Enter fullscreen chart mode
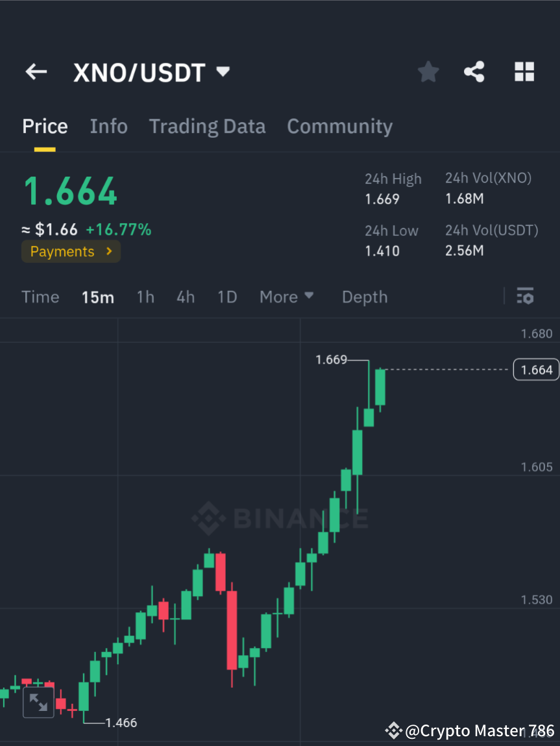Viewport: 560px width, 746px height. pyautogui.click(x=38, y=702)
